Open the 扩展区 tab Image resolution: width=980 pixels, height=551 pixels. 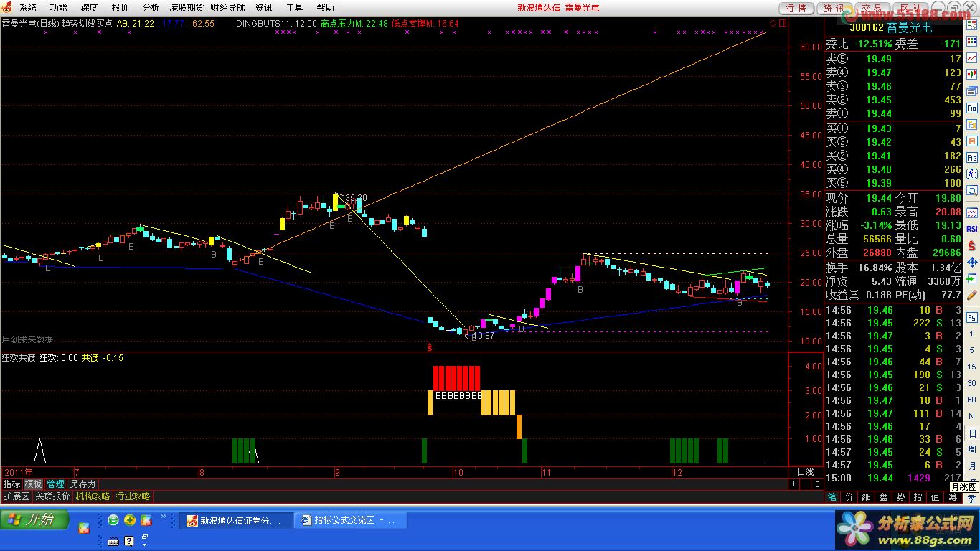tap(16, 496)
